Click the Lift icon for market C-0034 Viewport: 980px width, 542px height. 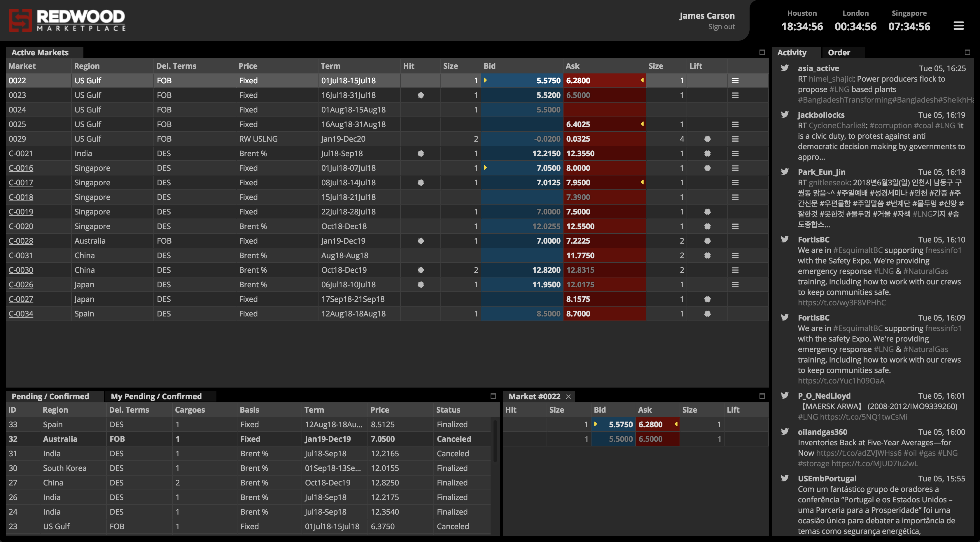[x=707, y=314]
